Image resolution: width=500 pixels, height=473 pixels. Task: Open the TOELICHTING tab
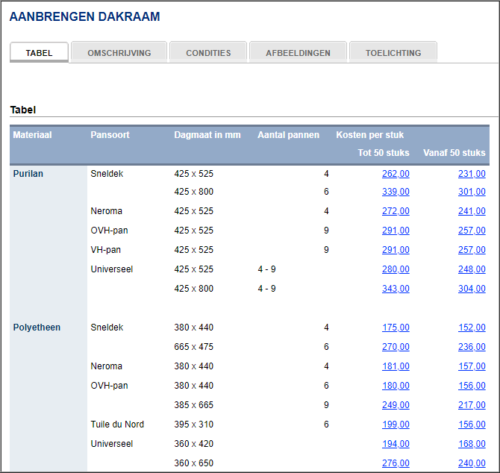coord(393,53)
